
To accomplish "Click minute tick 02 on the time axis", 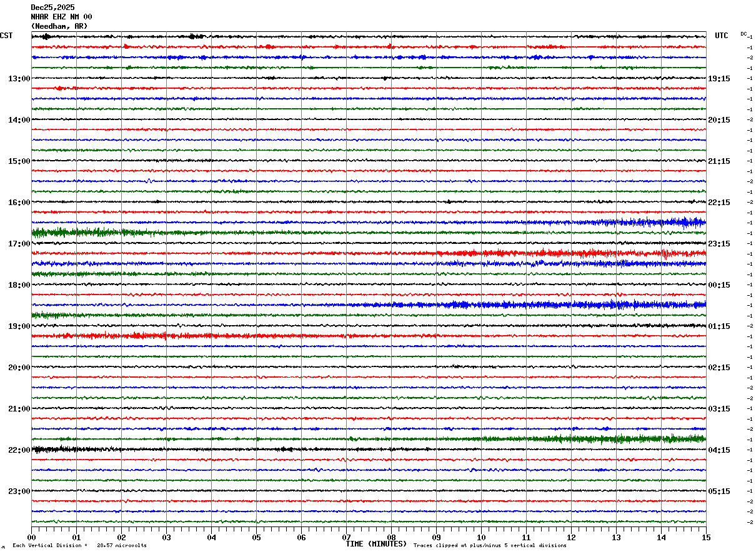I will (x=121, y=537).
